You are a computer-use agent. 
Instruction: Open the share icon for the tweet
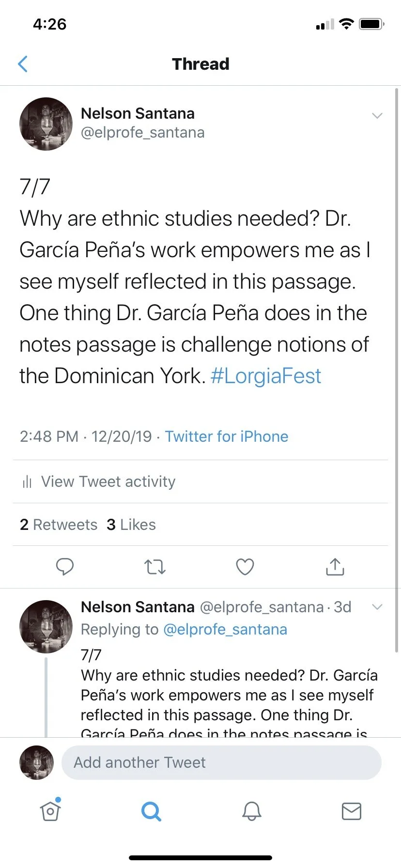pos(335,566)
